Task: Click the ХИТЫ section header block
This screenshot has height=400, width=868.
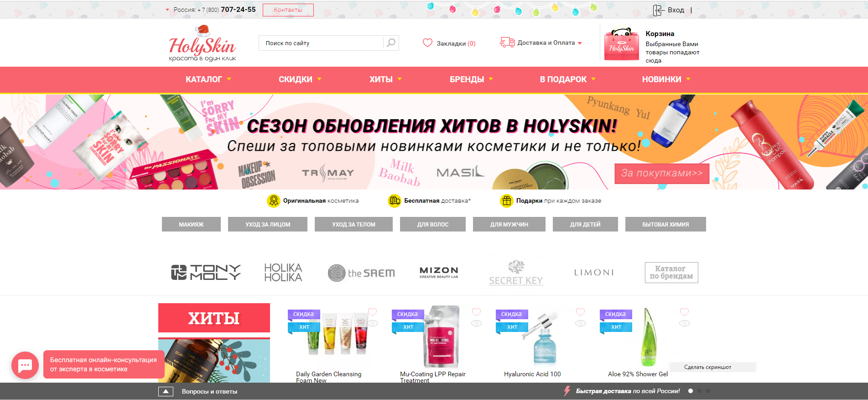Action: 214,318
